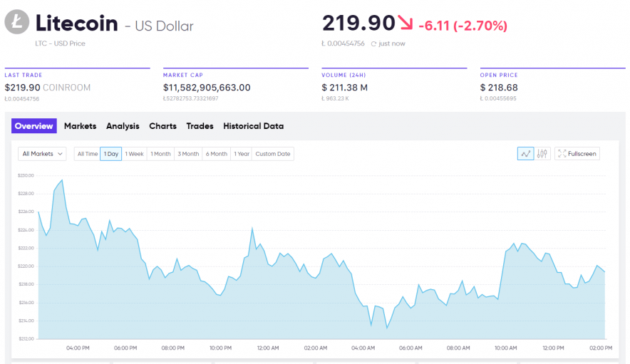Expand the All Markets dropdown
The height and width of the screenshot is (364, 630).
tap(42, 154)
